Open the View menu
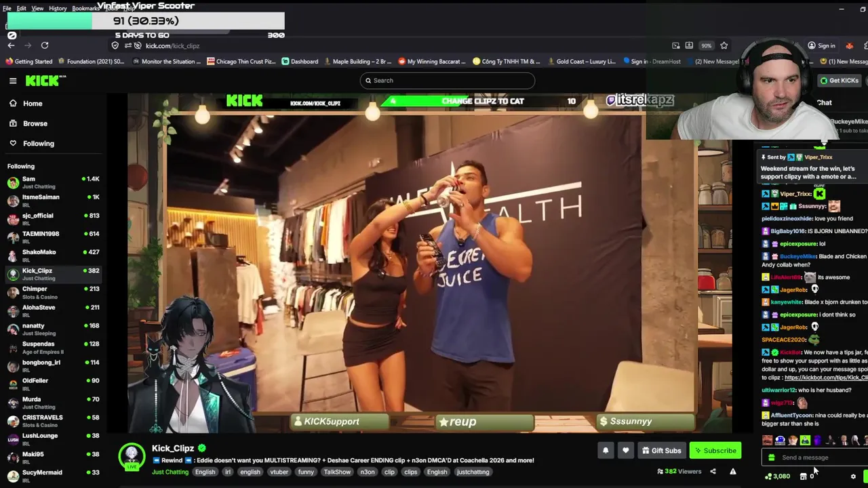Image resolution: width=868 pixels, height=488 pixels. pos(37,8)
